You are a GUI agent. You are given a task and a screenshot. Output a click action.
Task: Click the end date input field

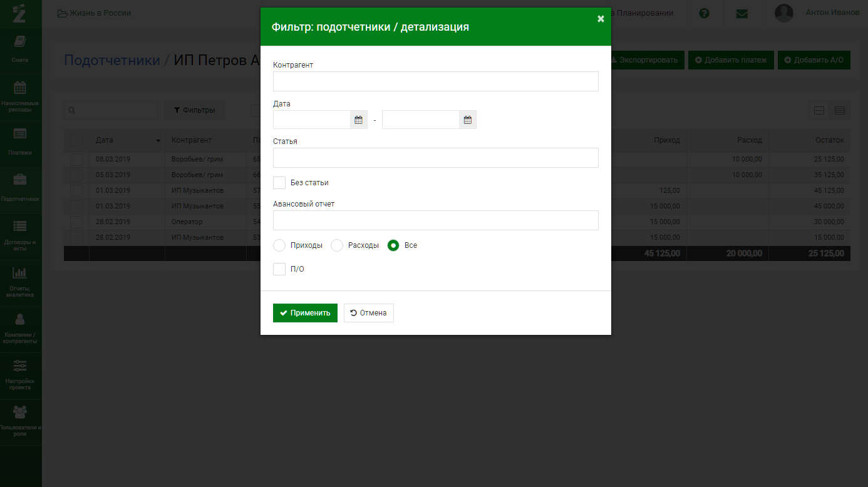coord(421,120)
